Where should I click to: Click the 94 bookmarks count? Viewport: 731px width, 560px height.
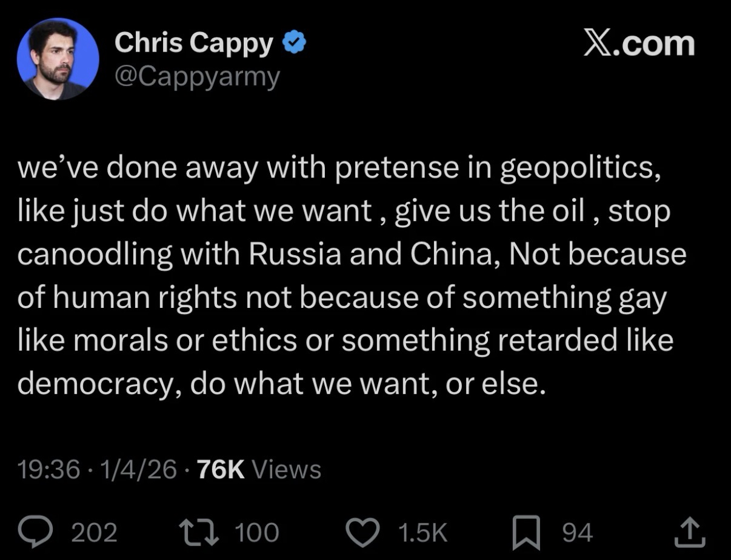click(577, 532)
